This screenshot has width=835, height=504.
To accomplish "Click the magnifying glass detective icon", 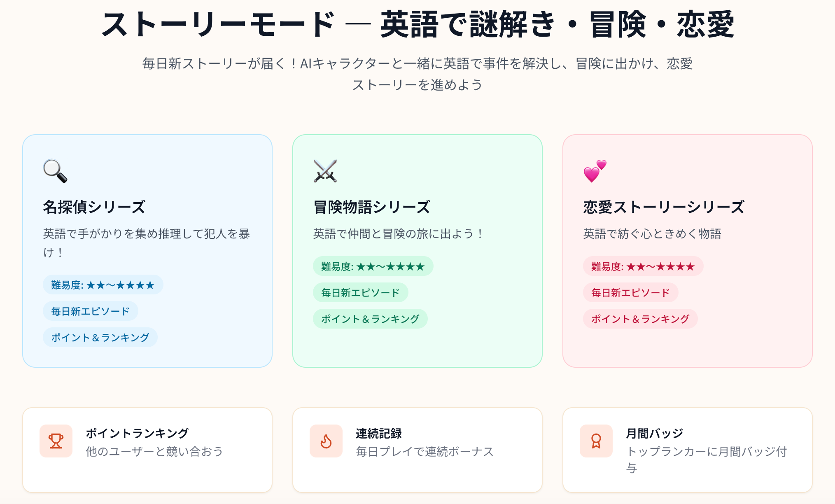I will [55, 171].
